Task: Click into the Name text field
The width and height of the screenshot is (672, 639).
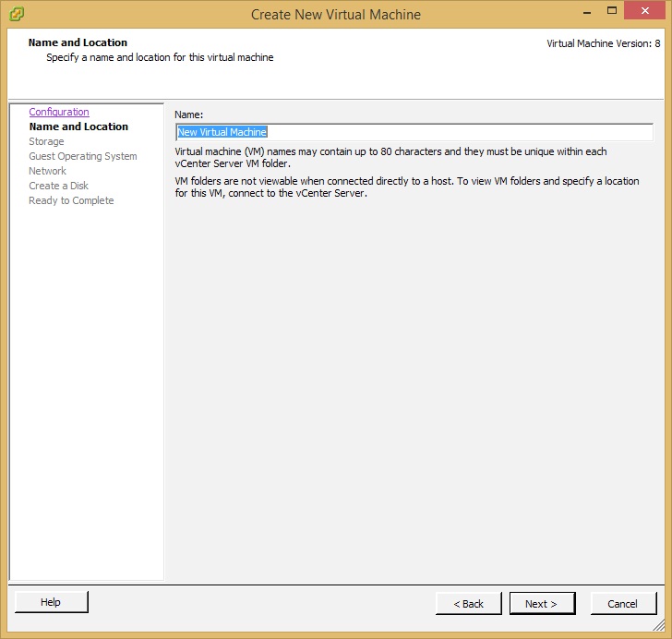Action: (414, 132)
